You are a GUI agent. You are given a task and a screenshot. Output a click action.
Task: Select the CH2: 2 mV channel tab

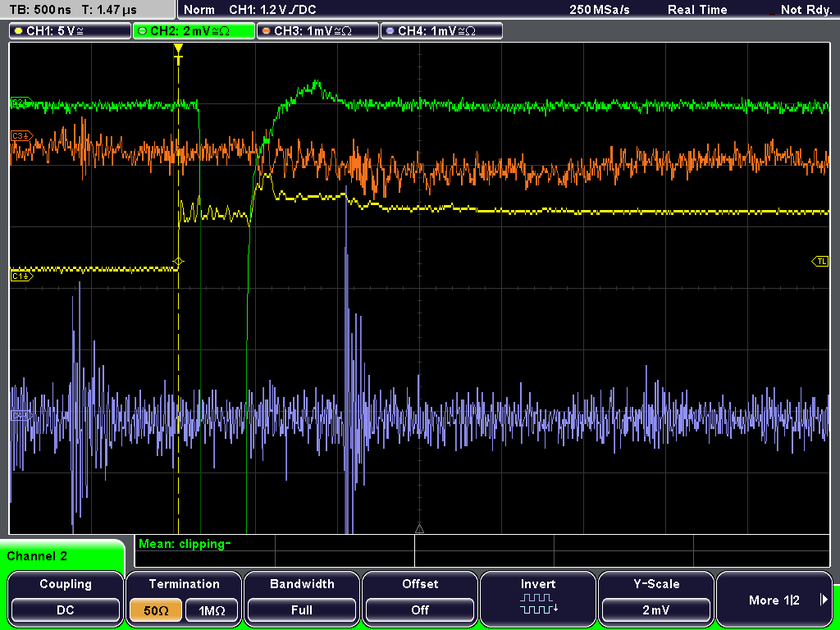pyautogui.click(x=194, y=31)
